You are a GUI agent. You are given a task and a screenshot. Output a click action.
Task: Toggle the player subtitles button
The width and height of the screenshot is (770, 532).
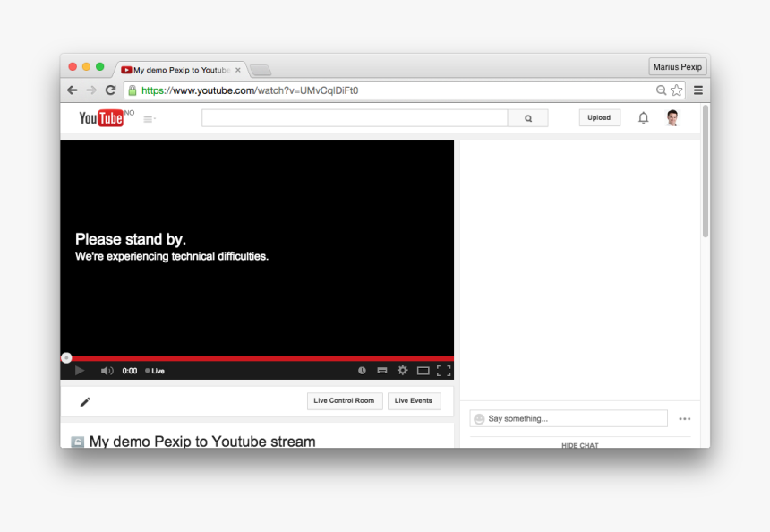tap(382, 371)
